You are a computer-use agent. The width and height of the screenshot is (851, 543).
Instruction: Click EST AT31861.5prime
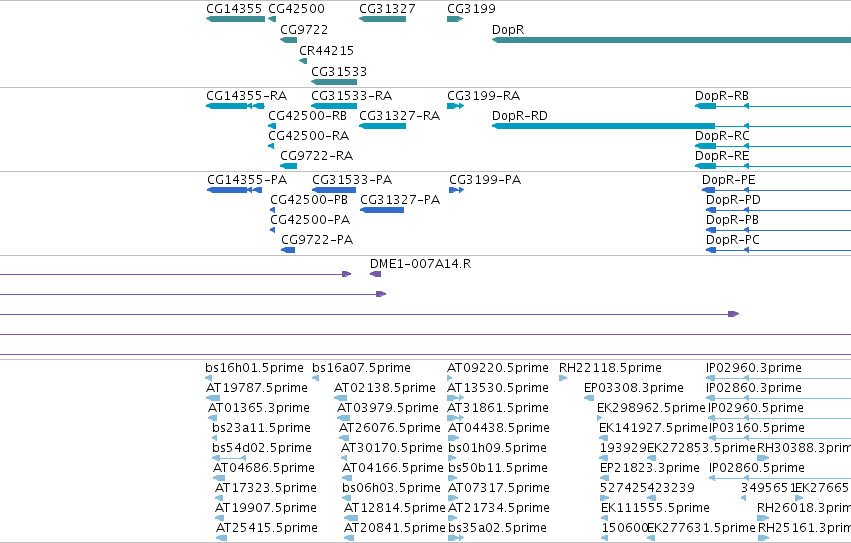[x=455, y=419]
